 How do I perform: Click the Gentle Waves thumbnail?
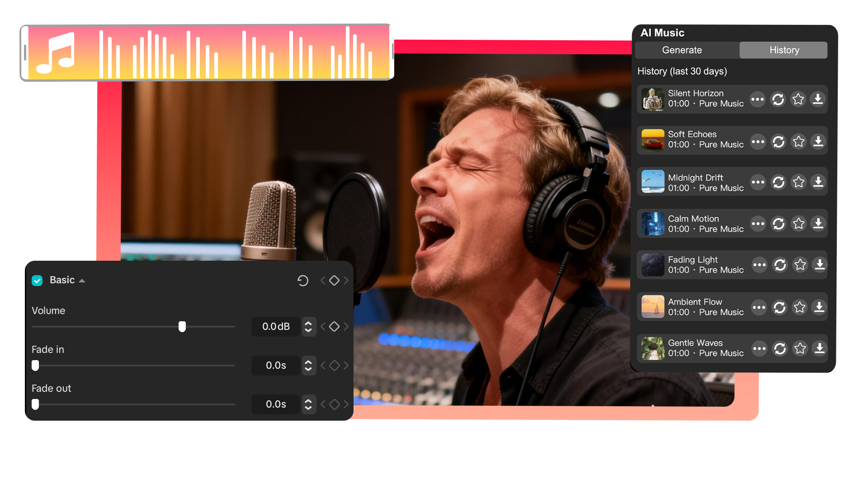pyautogui.click(x=652, y=348)
